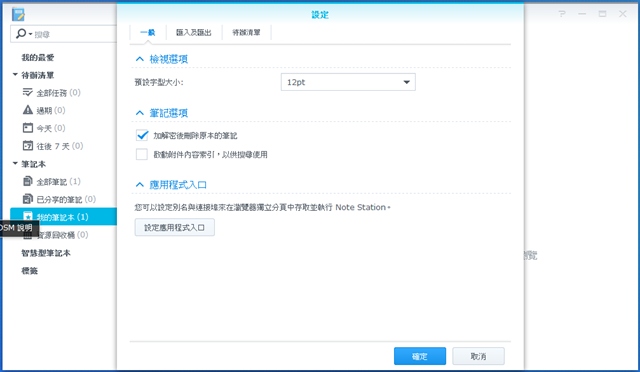Click the window close X button
This screenshot has height=372, width=640.
click(x=622, y=14)
